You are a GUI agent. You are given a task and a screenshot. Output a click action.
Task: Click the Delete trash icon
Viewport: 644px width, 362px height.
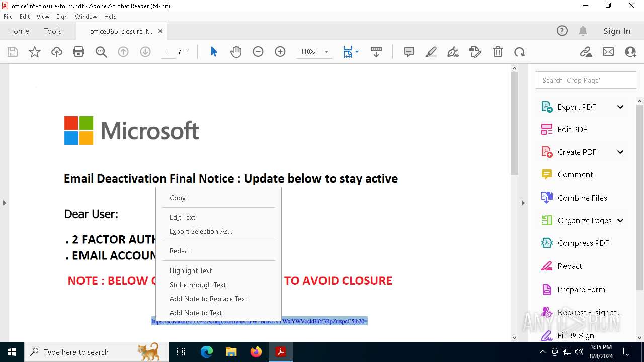pyautogui.click(x=498, y=52)
